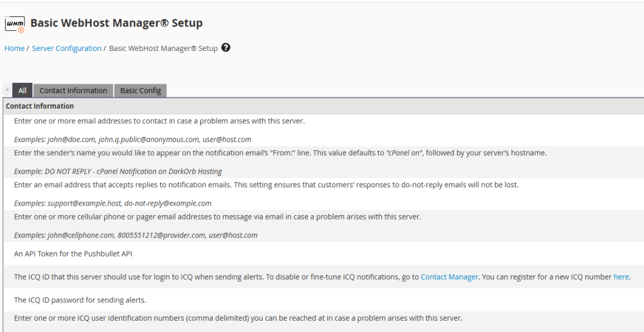
Task: Click the ICQ user identification numbers description
Action: tap(238, 318)
